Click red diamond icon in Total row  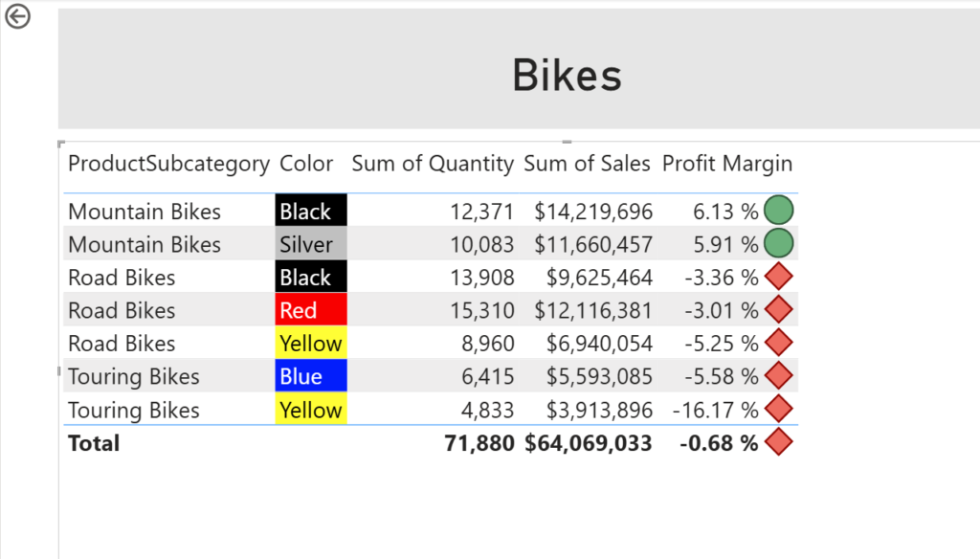tap(779, 442)
